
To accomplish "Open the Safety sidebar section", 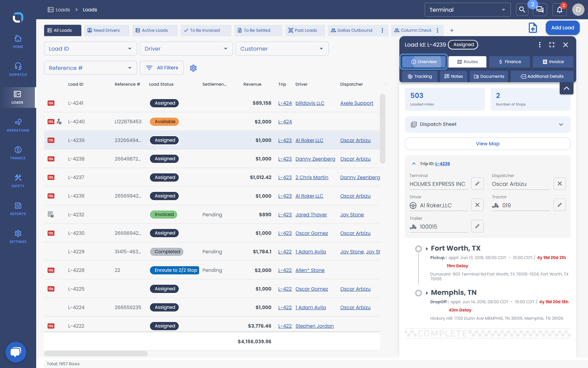I will coord(18,181).
